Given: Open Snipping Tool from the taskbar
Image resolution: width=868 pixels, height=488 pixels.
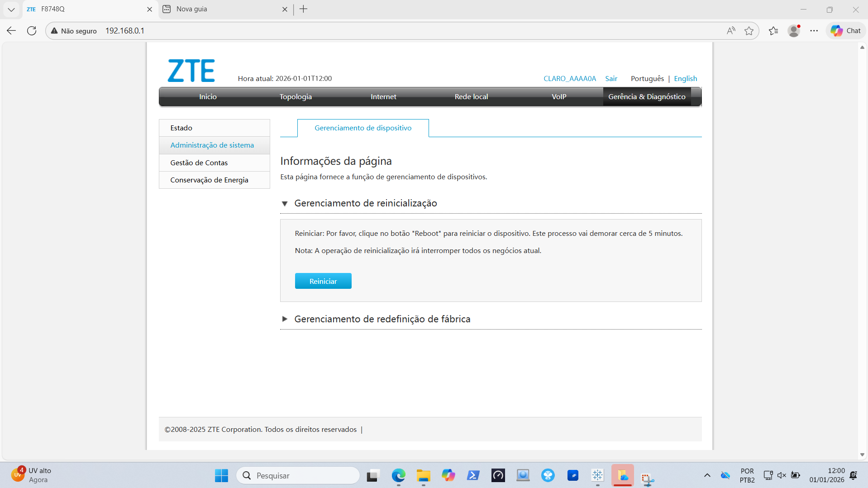Looking at the screenshot, I should (x=647, y=475).
